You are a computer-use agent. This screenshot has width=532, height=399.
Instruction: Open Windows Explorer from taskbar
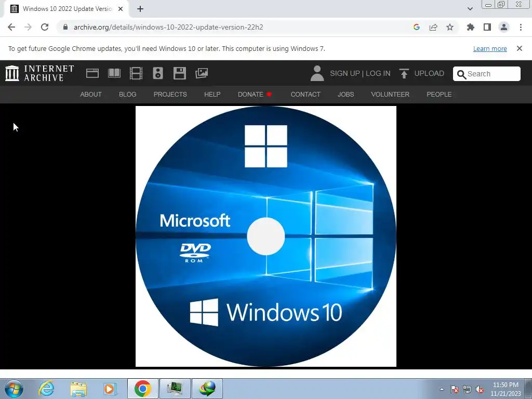pyautogui.click(x=78, y=389)
